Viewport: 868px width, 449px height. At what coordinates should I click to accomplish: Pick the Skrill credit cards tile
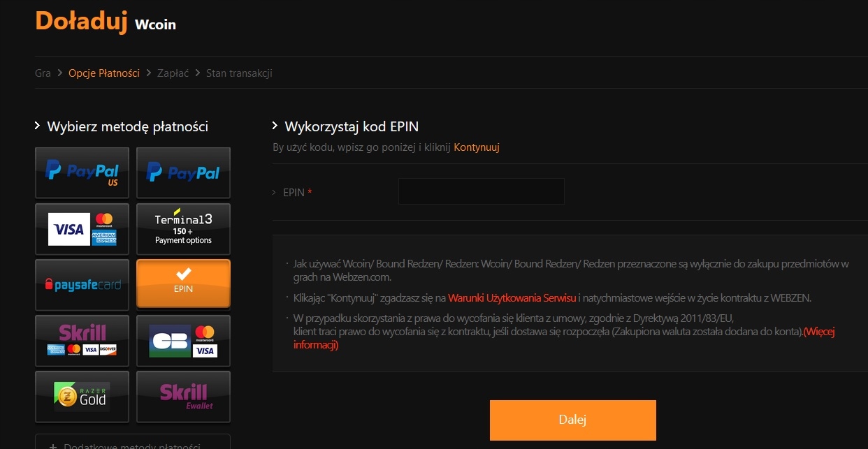click(82, 340)
